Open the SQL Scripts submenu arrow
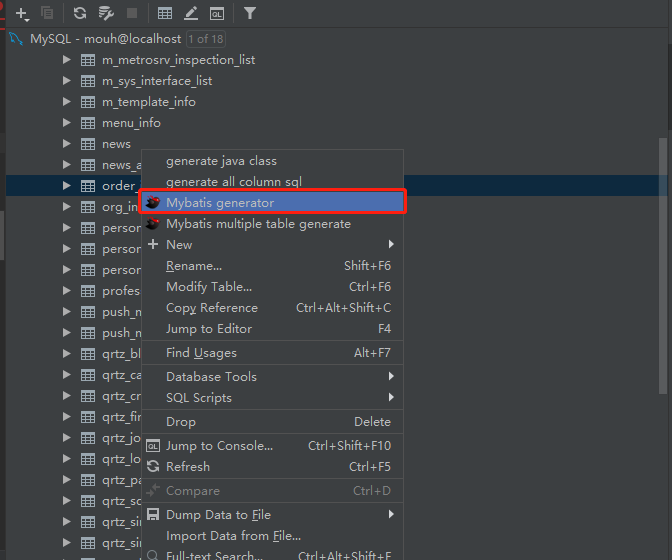The width and height of the screenshot is (672, 560). [391, 397]
